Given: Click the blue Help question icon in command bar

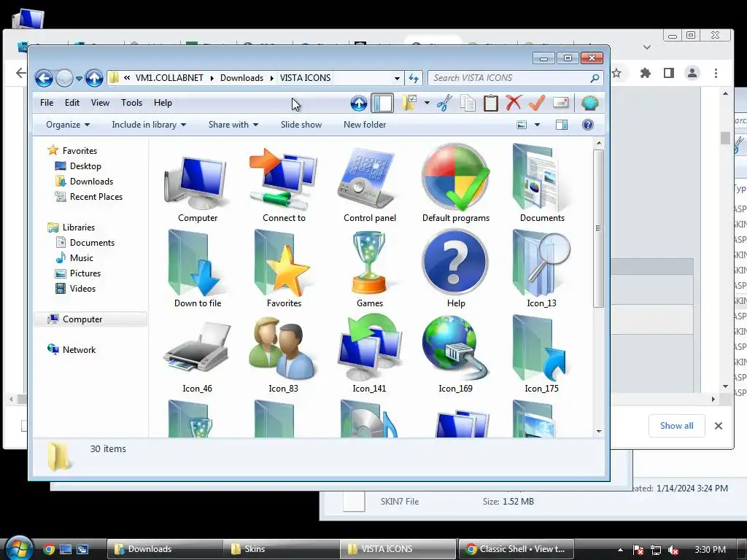Looking at the screenshot, I should 588,125.
